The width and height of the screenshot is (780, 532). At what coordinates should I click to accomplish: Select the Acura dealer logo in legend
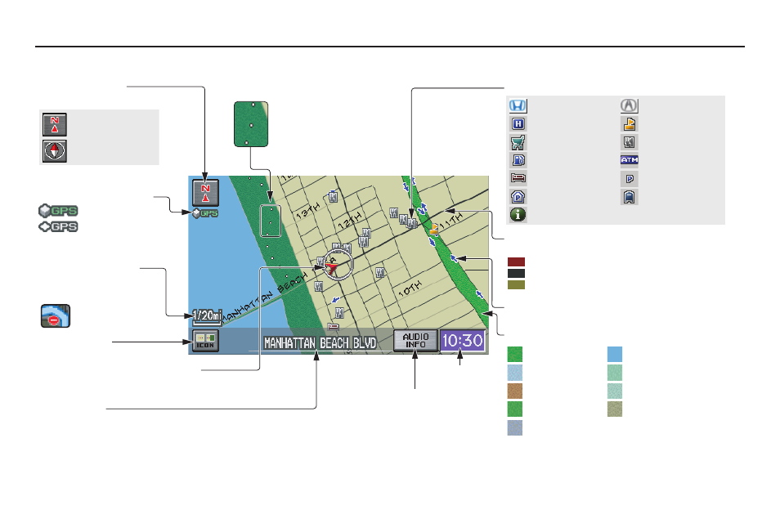(630, 105)
